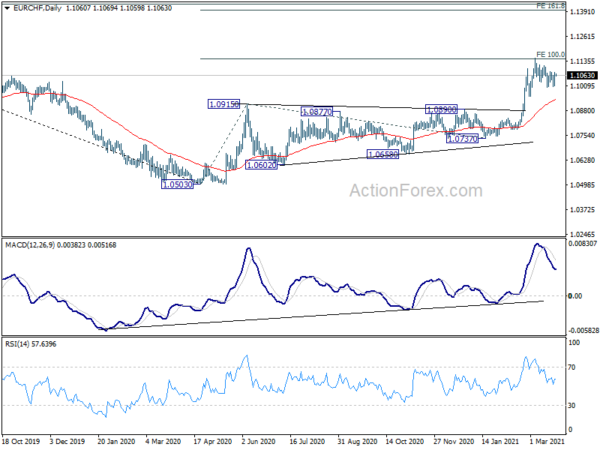Viewport: 600px width, 450px height.
Task: Click the MACD 0.00 zero-line axis value
Action: 575,296
